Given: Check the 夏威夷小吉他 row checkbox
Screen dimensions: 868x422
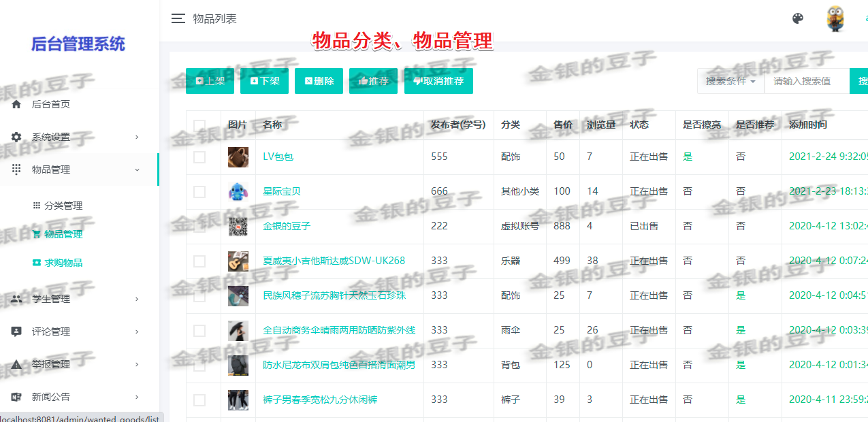Looking at the screenshot, I should point(199,261).
